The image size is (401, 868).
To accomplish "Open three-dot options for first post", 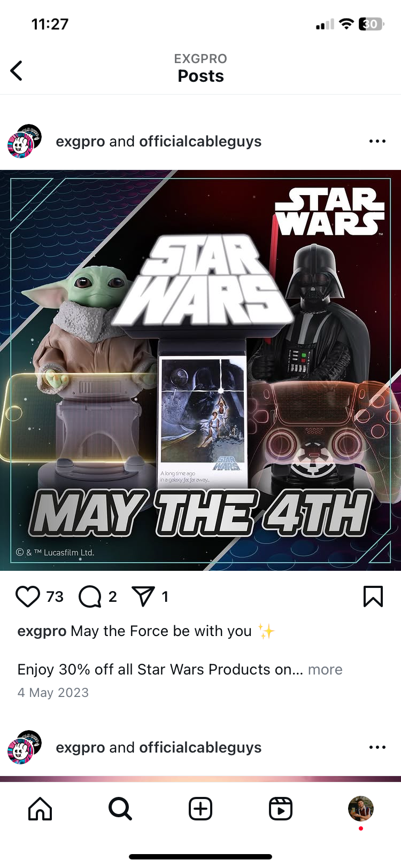I will click(377, 141).
